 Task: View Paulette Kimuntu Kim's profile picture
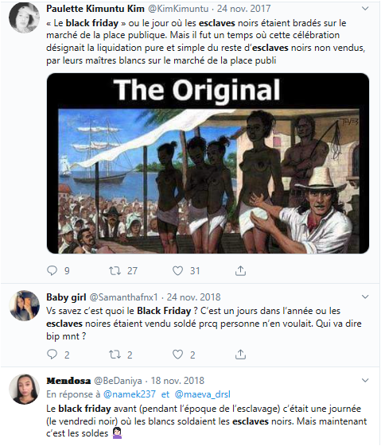tap(24, 17)
